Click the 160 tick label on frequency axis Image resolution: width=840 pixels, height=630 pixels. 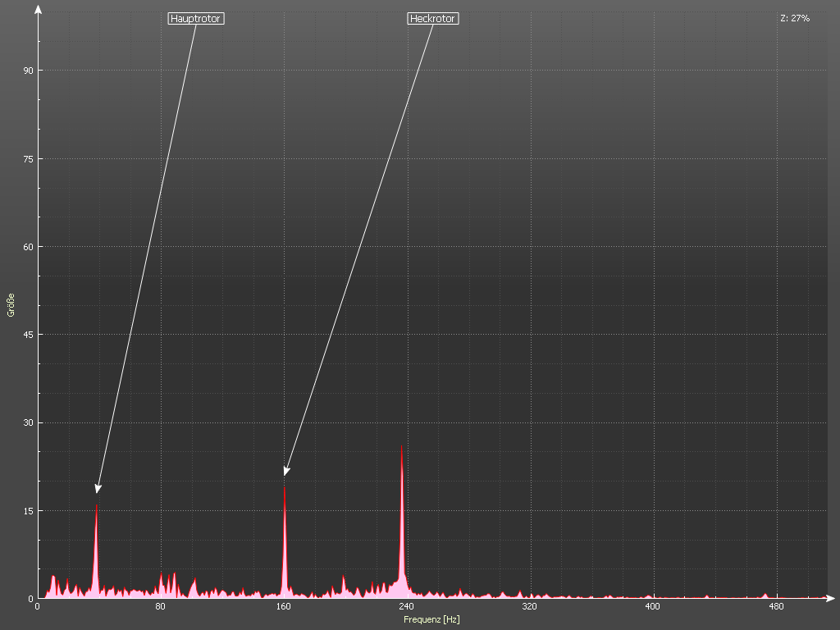283,607
